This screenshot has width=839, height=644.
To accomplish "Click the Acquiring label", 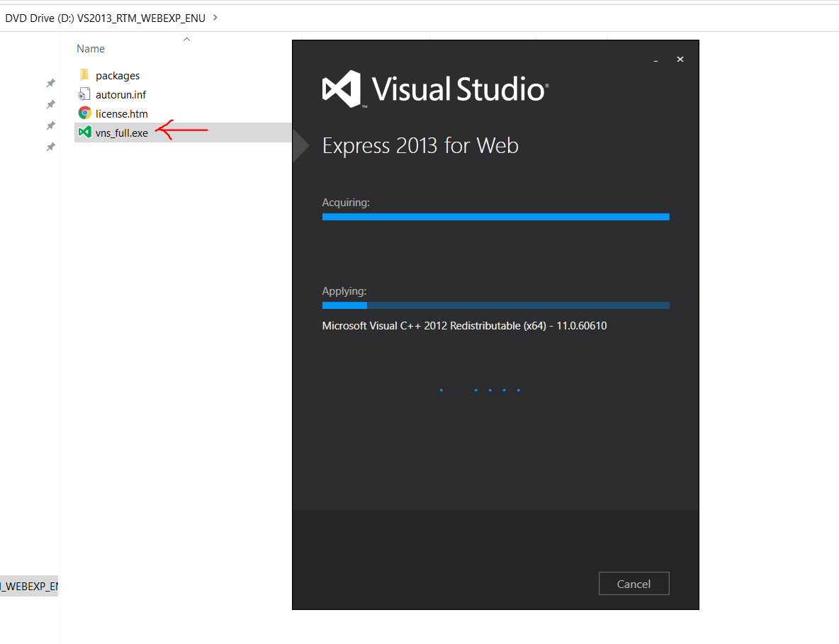I will coord(346,203).
